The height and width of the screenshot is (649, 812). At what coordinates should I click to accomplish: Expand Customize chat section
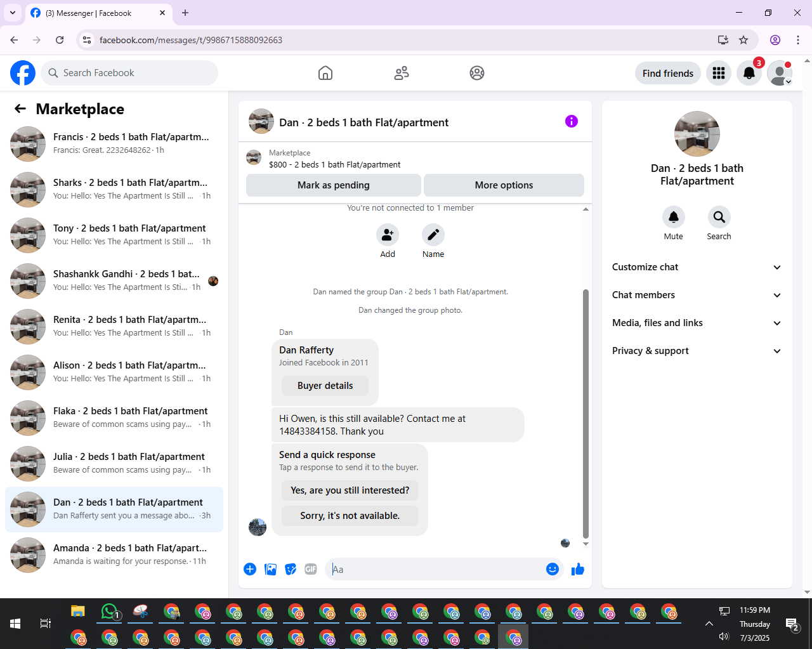pyautogui.click(x=697, y=267)
